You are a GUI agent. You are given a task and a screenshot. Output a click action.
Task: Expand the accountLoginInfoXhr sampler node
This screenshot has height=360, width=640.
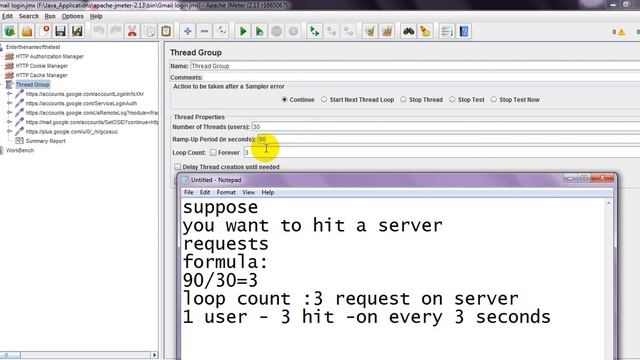tap(9, 94)
